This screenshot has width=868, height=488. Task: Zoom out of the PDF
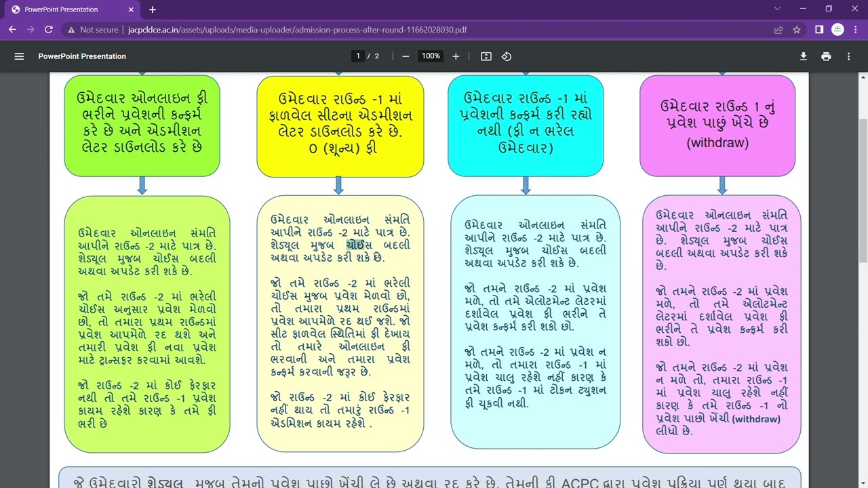pyautogui.click(x=406, y=56)
